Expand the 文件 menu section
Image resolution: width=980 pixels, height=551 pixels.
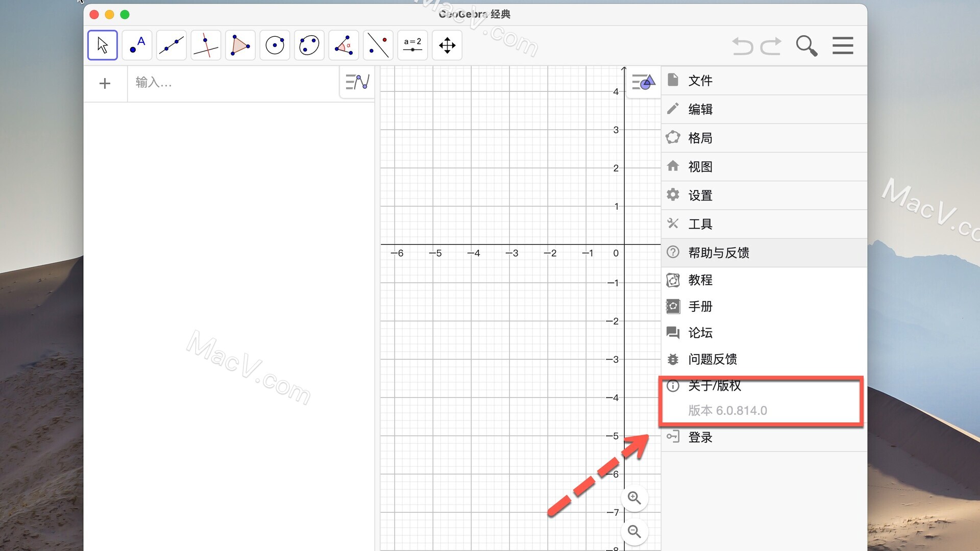tap(764, 81)
